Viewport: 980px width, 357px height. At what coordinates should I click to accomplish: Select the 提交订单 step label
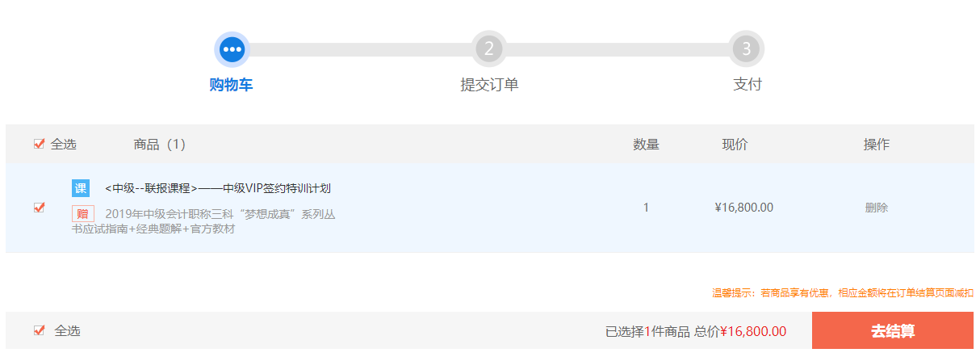489,85
